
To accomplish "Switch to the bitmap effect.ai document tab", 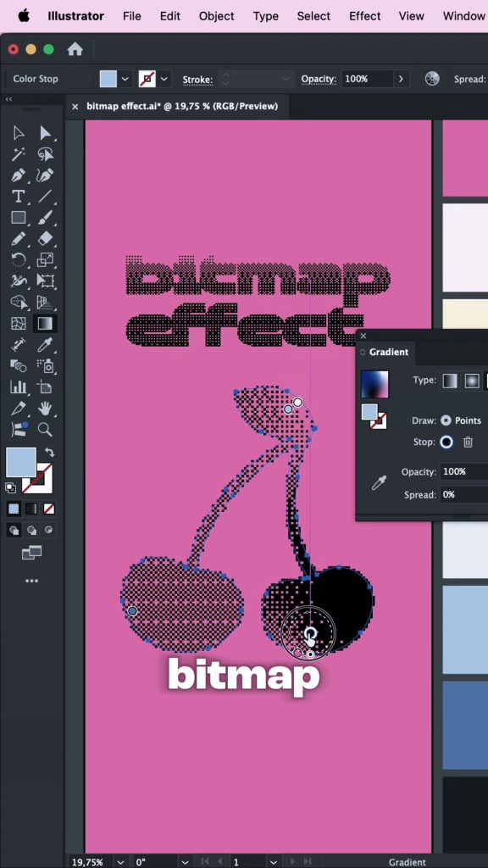I will coord(182,106).
